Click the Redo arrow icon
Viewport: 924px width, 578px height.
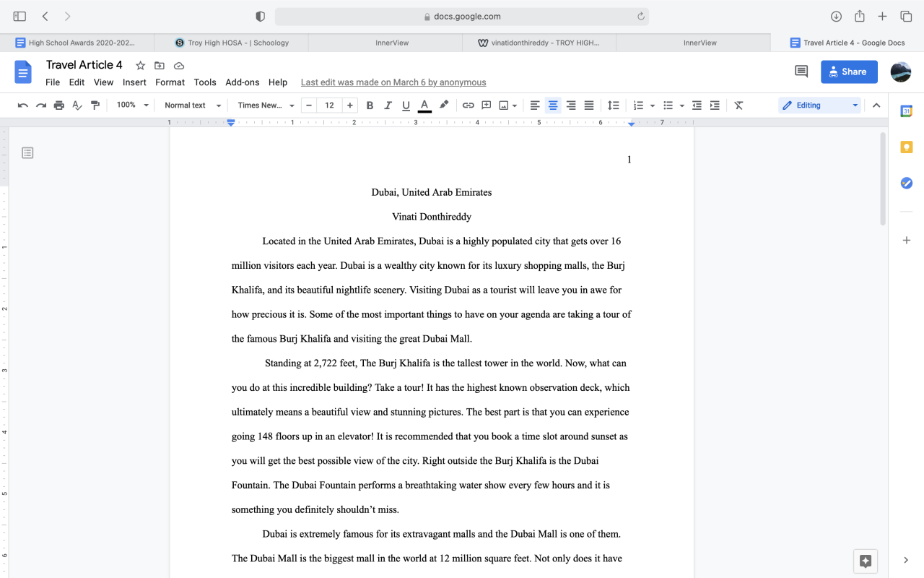pyautogui.click(x=41, y=105)
